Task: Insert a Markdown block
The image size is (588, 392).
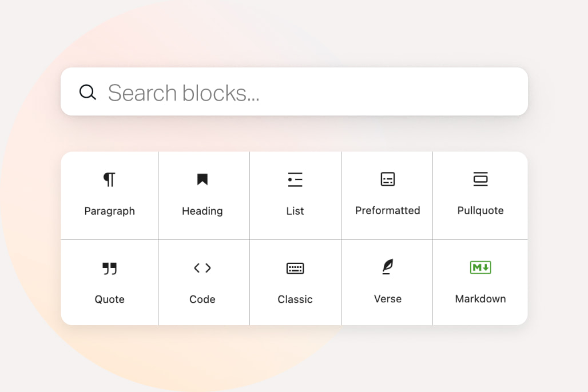Action: [x=480, y=283]
